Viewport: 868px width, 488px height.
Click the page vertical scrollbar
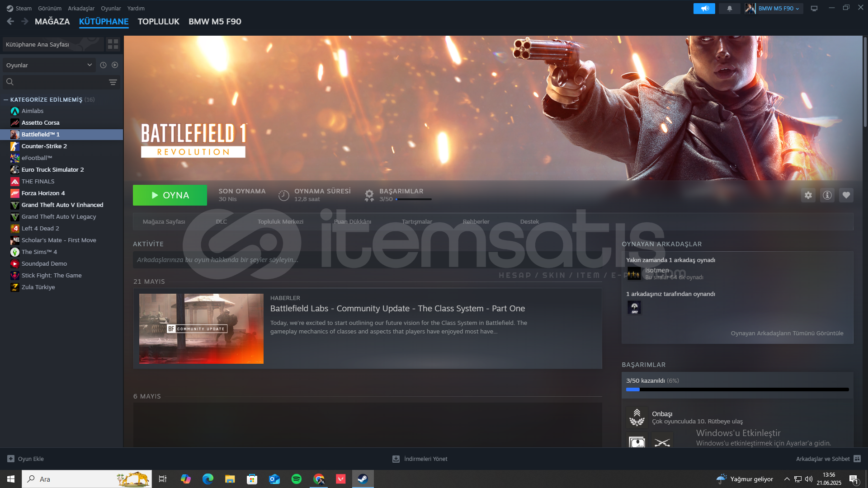pos(865,81)
